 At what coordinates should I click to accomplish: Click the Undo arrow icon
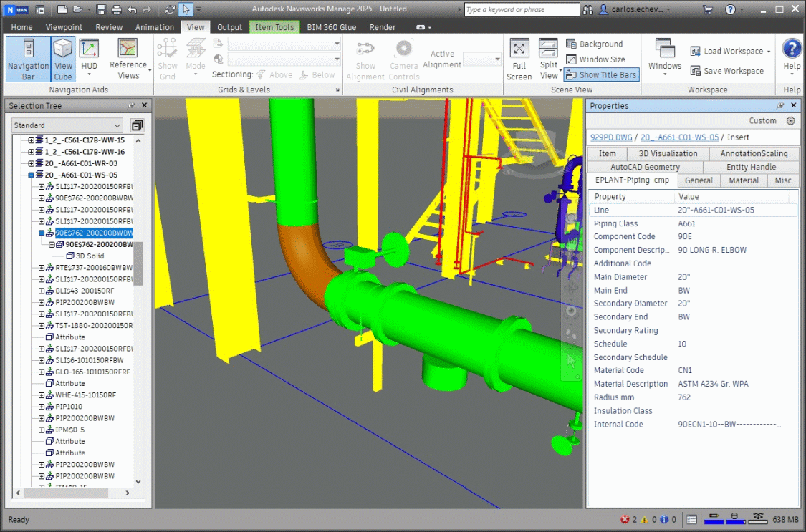click(132, 9)
